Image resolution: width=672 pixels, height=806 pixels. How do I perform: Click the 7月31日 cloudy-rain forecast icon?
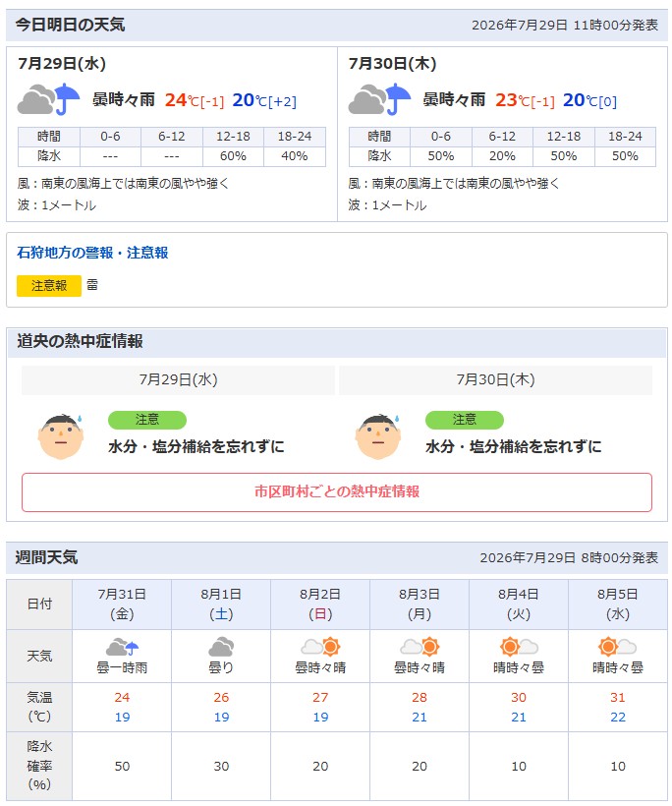(122, 647)
